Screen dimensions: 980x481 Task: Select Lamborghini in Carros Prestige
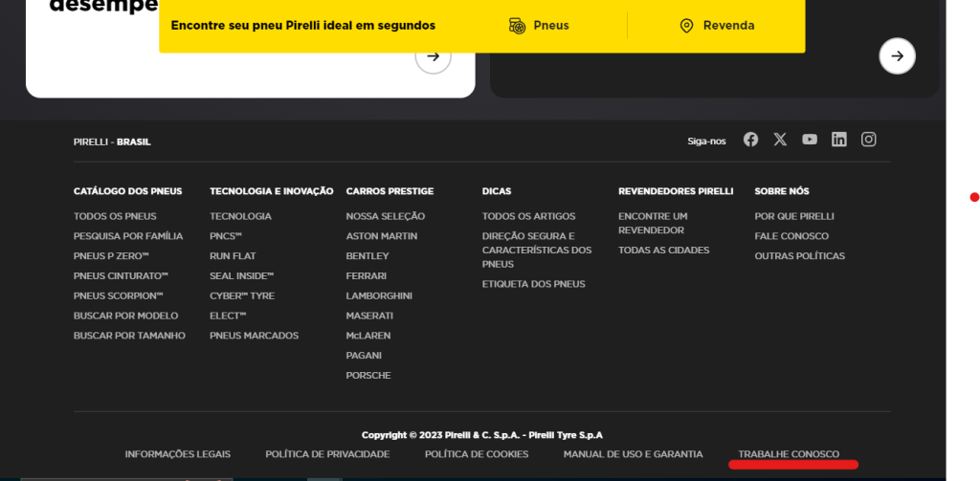click(379, 296)
